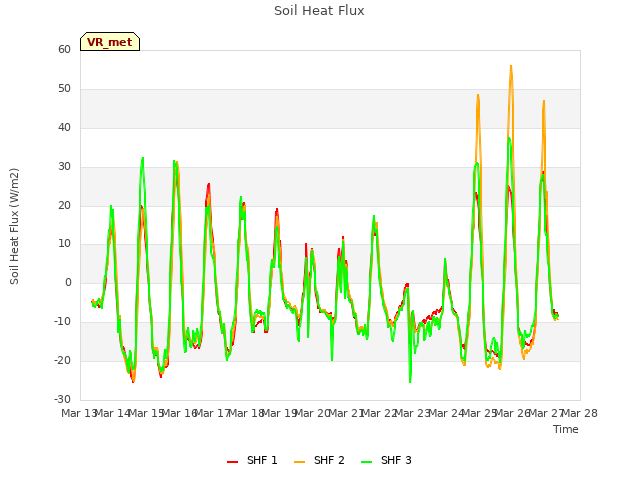Click the green SHF 3 legend swatch
Screen dimensions: 640x480
367,462
